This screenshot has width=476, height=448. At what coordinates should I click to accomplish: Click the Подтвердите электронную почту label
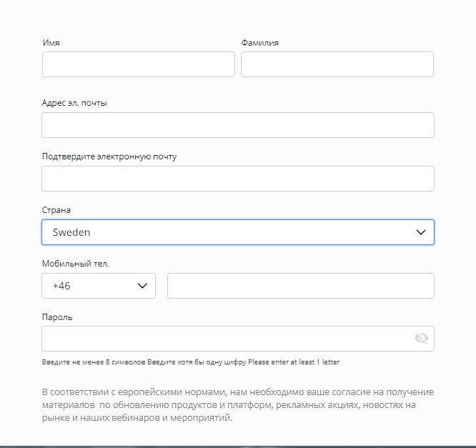click(109, 156)
